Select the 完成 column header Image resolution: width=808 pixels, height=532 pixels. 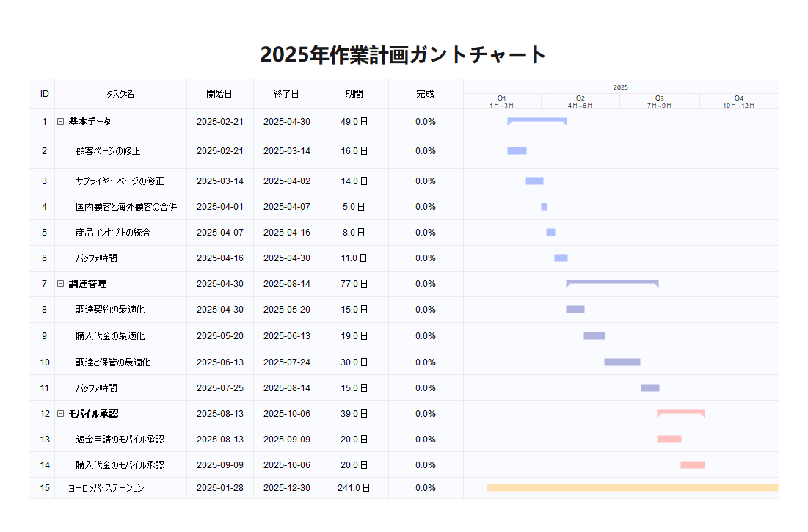tap(425, 94)
